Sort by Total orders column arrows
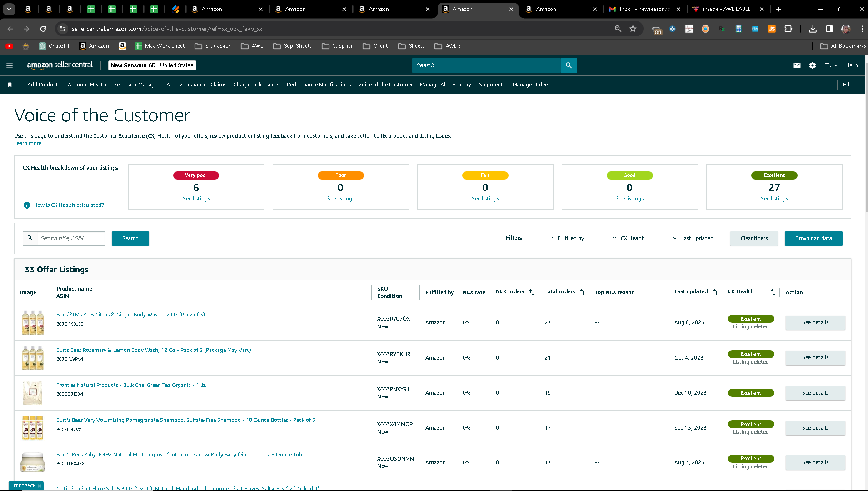This screenshot has height=491, width=868. pos(582,292)
